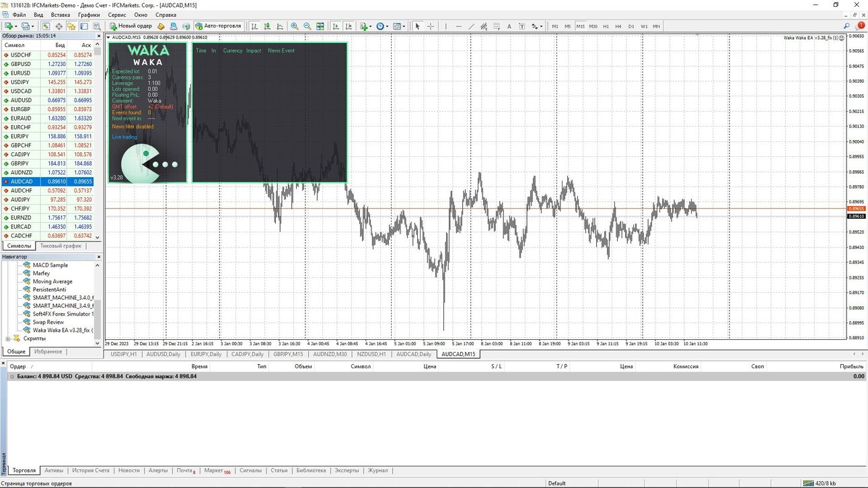This screenshot has width=868, height=488.
Task: Switch chart to bar chart icon
Action: coord(254,26)
